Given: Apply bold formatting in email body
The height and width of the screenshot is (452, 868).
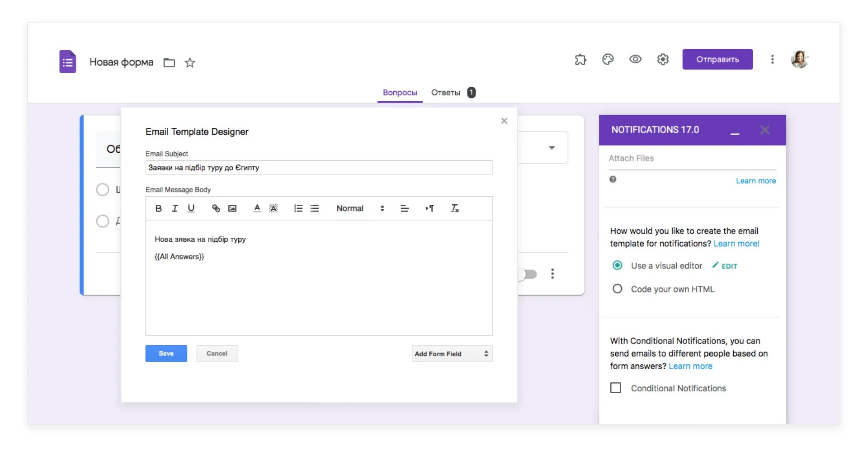Looking at the screenshot, I should point(158,208).
